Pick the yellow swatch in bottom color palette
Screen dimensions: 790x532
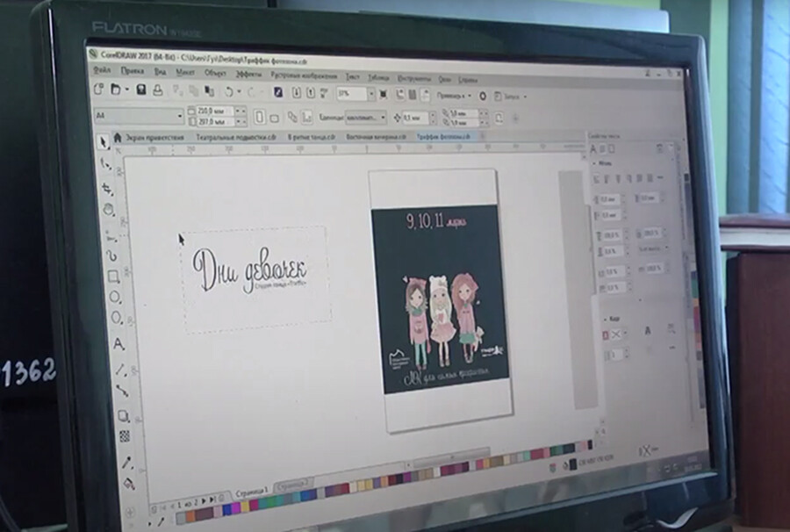(244, 507)
